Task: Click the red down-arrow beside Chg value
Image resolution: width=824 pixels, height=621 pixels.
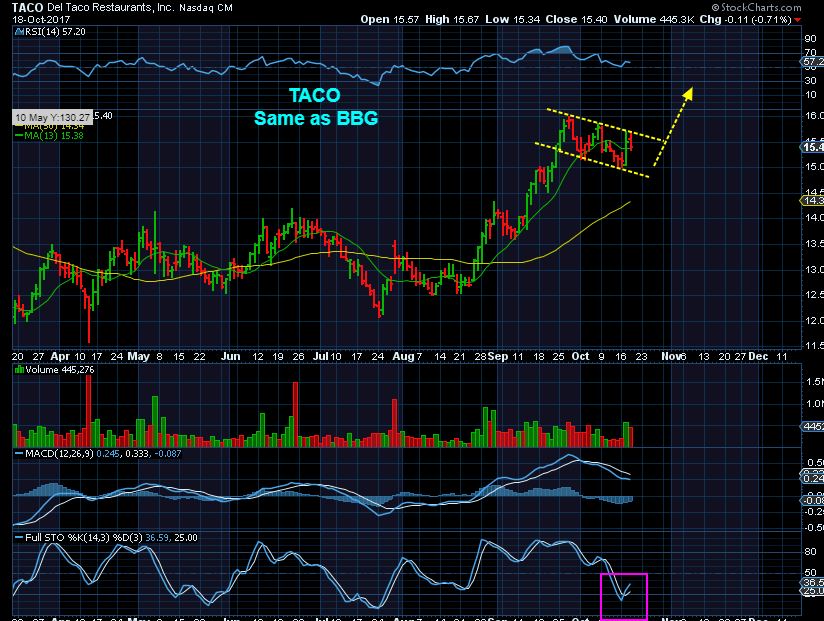Action: 797,20
